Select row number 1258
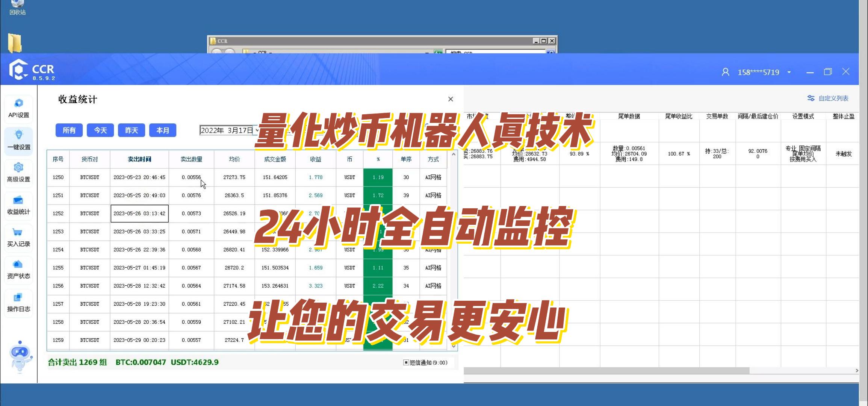 click(58, 322)
